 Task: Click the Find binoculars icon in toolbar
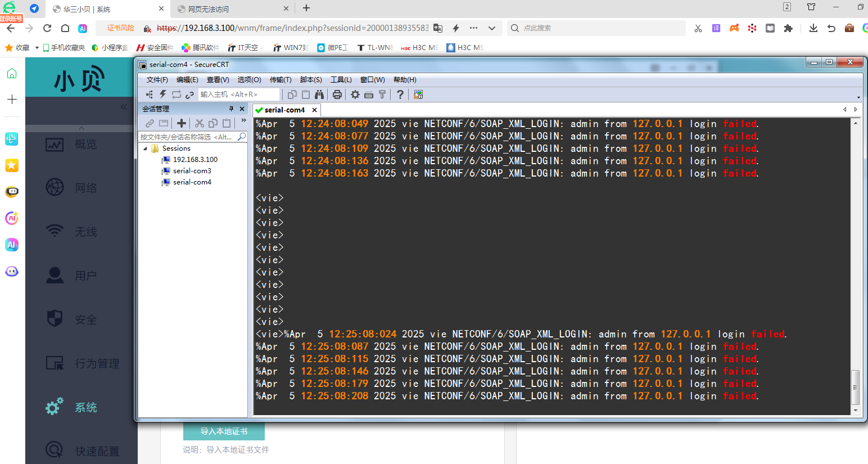click(319, 94)
